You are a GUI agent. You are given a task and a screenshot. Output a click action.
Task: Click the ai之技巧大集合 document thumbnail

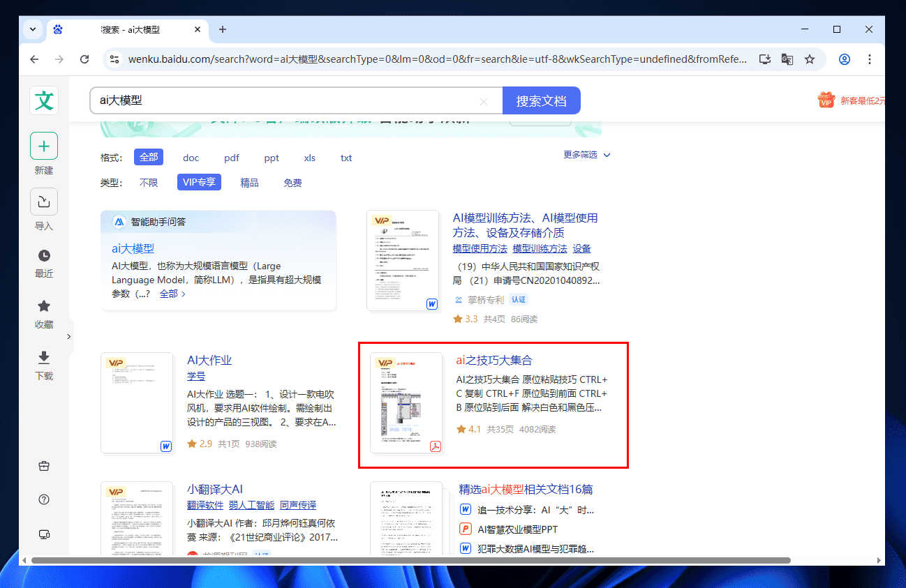tap(406, 402)
